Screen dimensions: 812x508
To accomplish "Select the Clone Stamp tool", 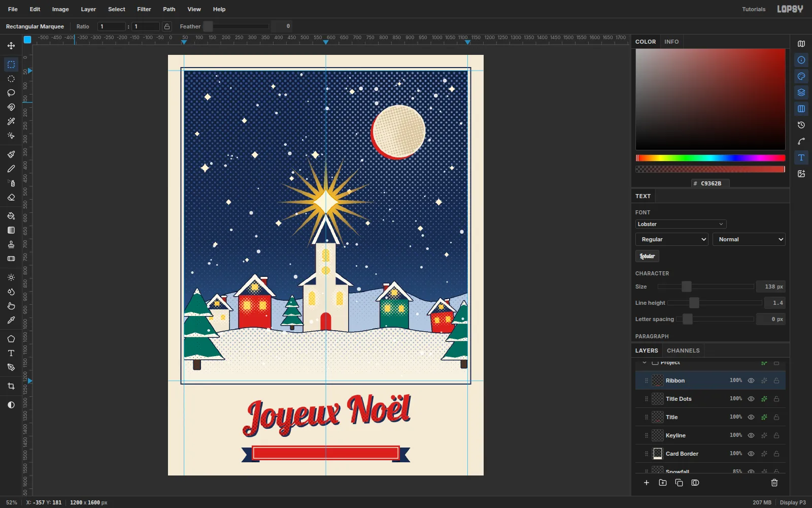I will point(11,244).
